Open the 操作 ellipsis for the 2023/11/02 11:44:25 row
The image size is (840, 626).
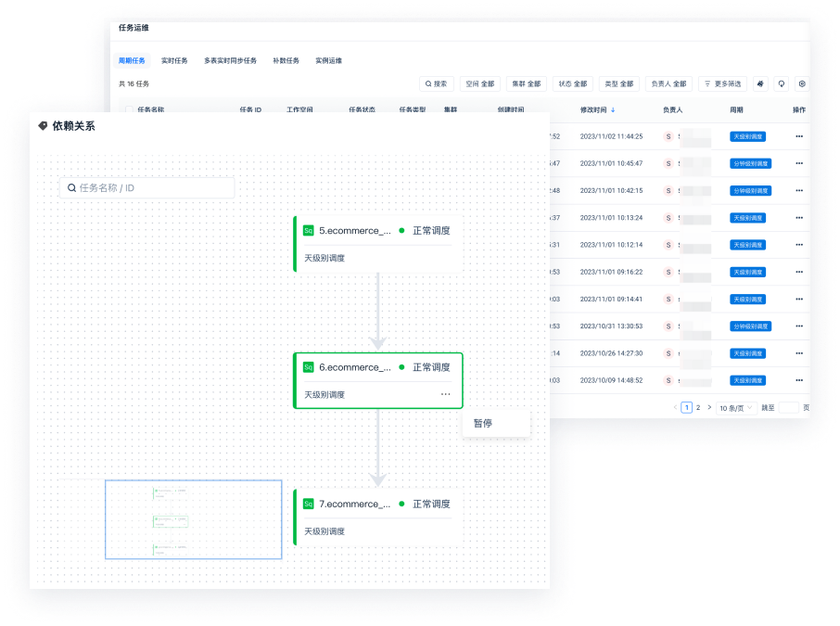click(799, 136)
